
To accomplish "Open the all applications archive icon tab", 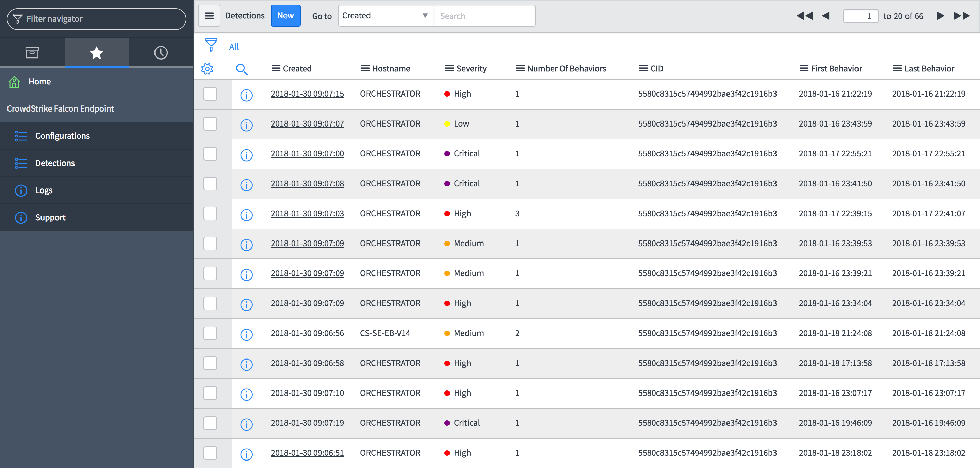I will [32, 52].
